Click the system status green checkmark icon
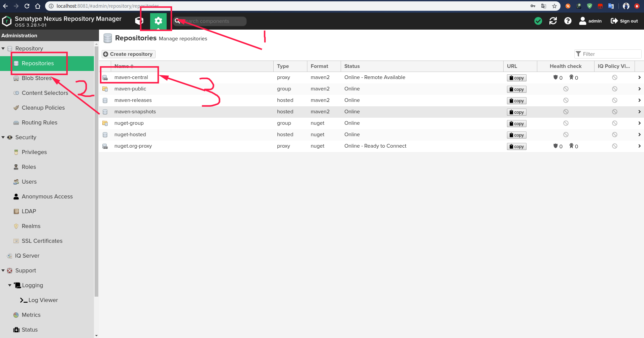The width and height of the screenshot is (644, 338). tap(538, 21)
